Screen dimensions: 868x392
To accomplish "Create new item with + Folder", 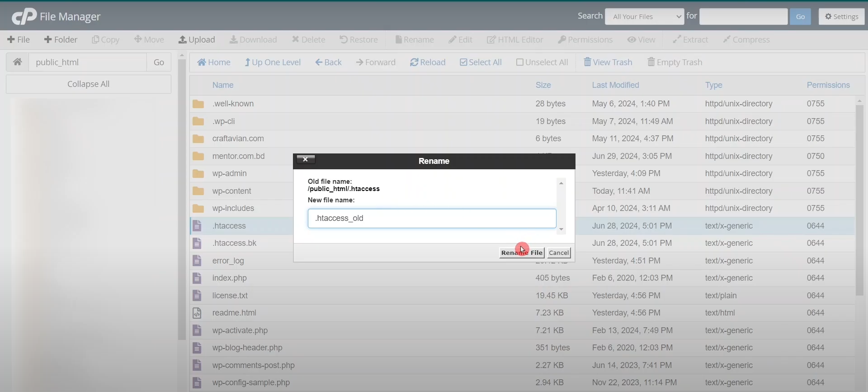I will (61, 40).
